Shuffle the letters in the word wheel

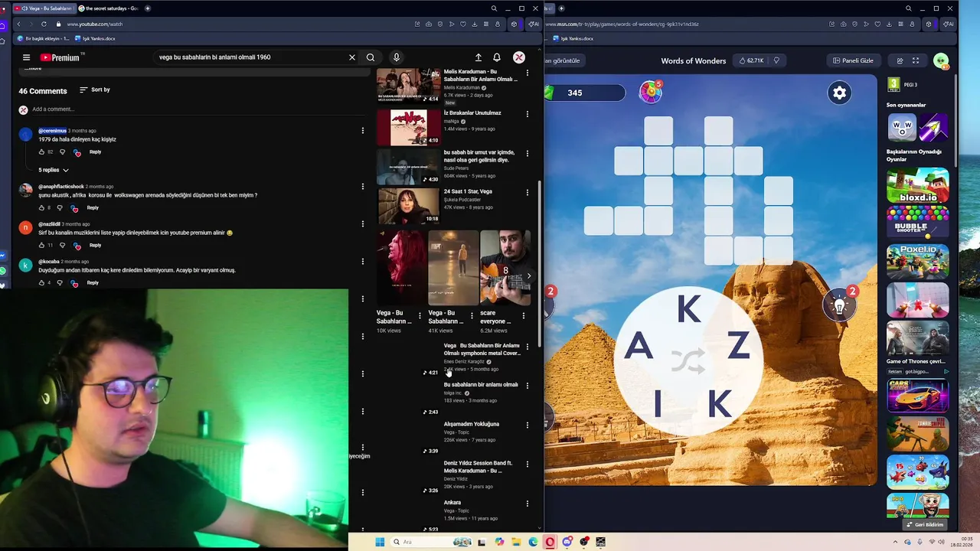[x=688, y=360]
